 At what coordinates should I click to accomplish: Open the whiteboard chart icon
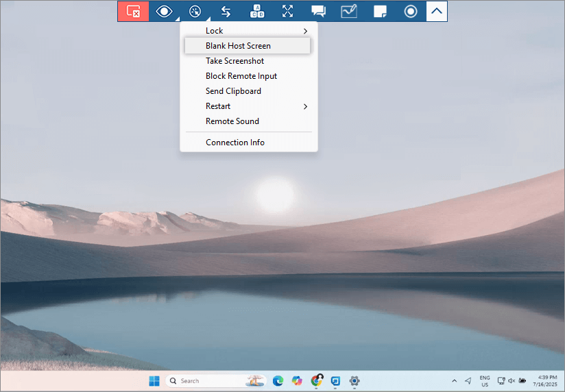point(349,11)
